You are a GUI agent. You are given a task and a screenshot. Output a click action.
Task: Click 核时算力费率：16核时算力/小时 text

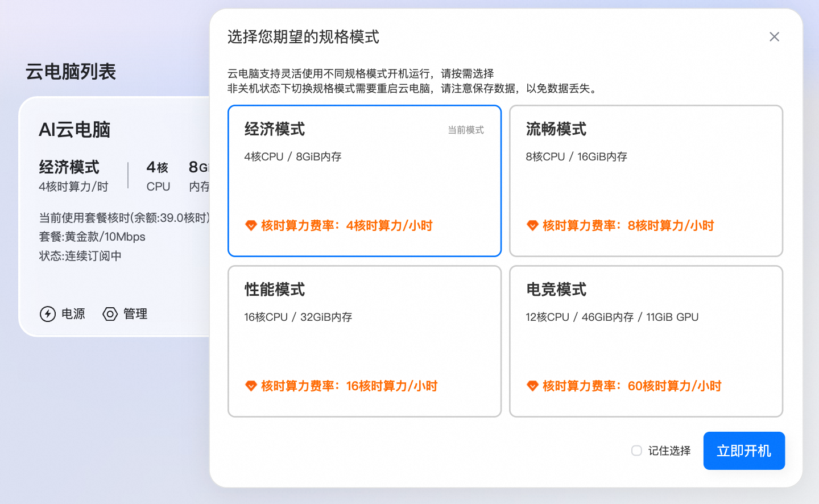pos(349,386)
